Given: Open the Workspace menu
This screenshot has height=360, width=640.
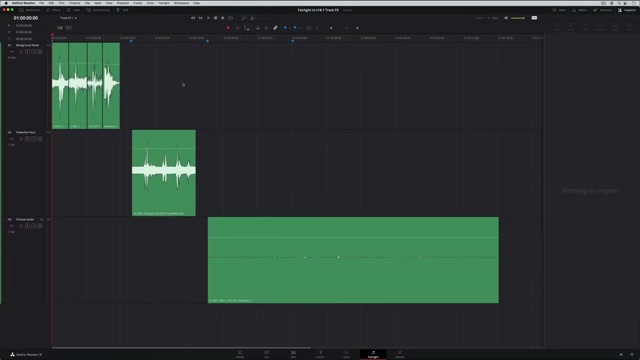Looking at the screenshot, I should [x=181, y=3].
